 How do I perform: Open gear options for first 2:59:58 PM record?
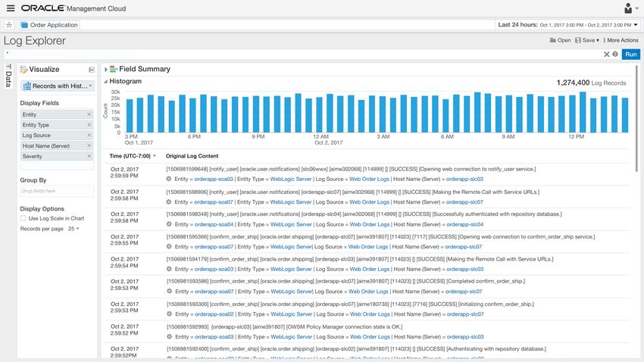pyautogui.click(x=169, y=202)
